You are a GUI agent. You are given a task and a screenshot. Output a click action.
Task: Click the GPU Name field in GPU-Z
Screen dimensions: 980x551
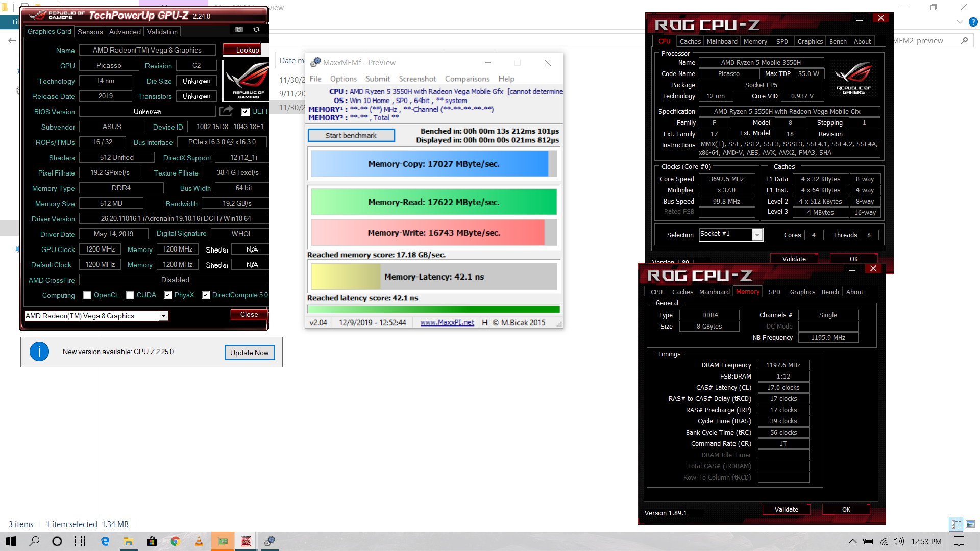click(x=147, y=50)
